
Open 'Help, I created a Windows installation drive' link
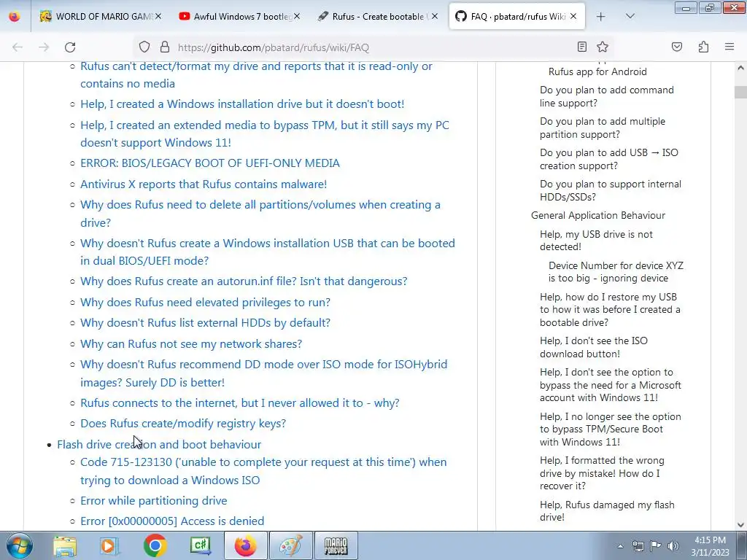pos(242,104)
